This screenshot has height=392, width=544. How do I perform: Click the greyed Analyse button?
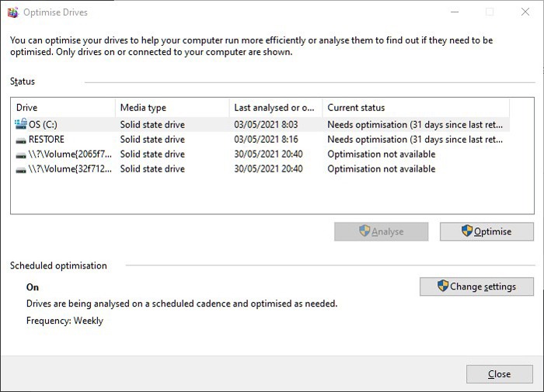click(x=382, y=231)
